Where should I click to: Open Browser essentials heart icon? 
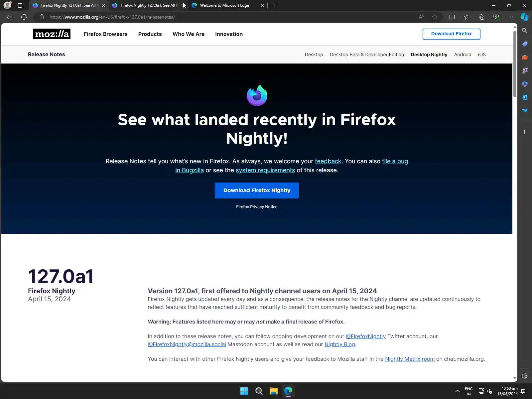tap(496, 17)
